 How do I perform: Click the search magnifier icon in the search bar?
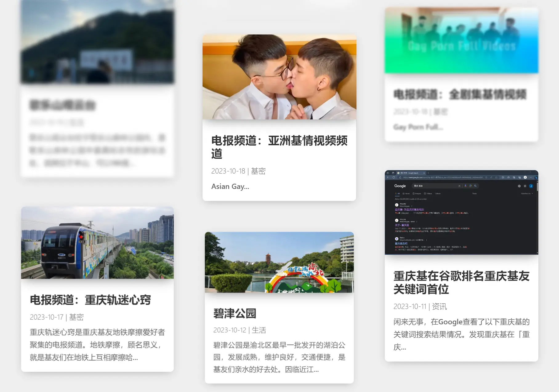475,186
